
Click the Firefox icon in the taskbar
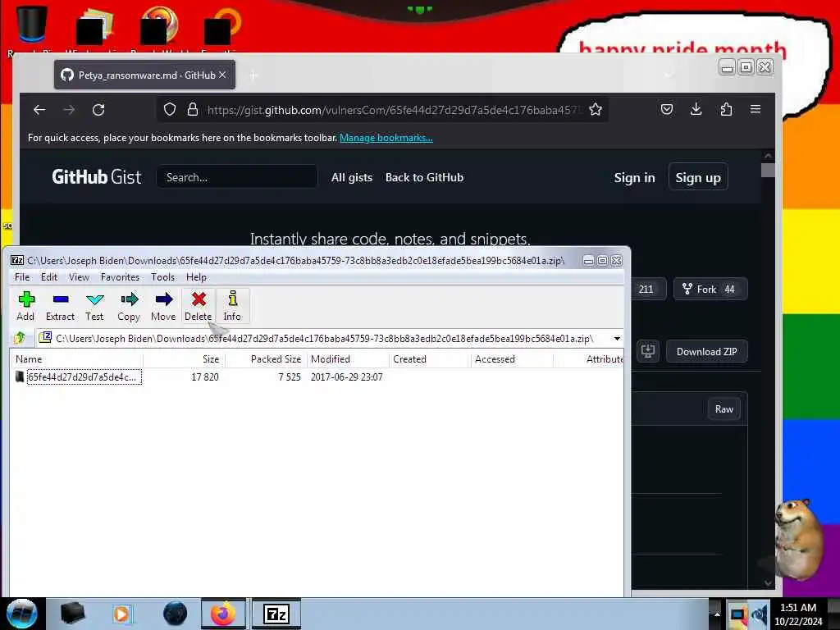(223, 614)
